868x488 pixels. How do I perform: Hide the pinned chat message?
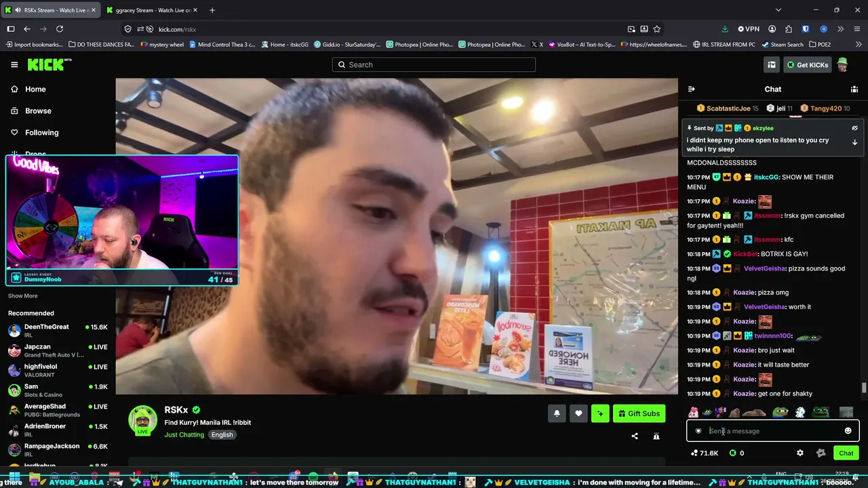pos(854,128)
